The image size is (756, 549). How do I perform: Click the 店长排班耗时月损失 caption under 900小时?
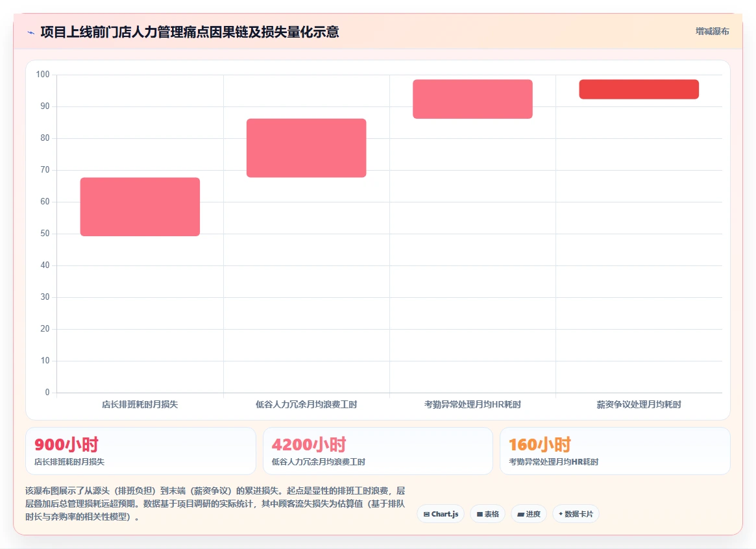[x=69, y=462]
